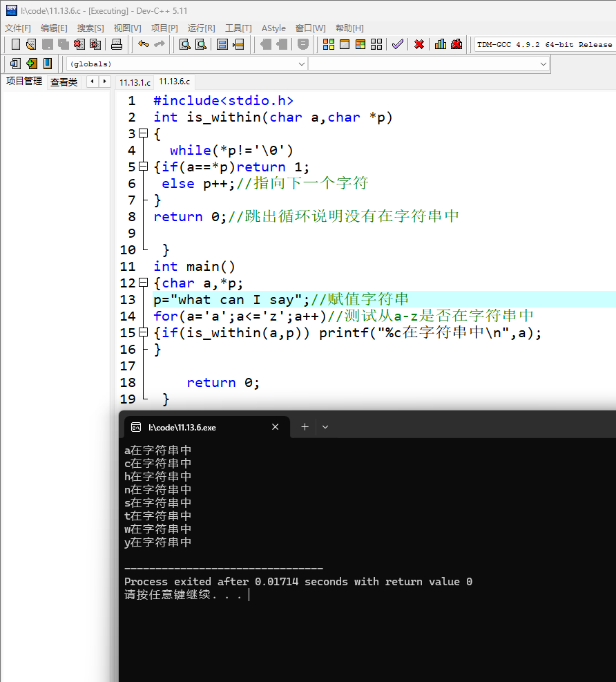616x682 pixels.
Task: Click the terminal icon on the 11.13.6.exe tab
Action: pos(136,427)
